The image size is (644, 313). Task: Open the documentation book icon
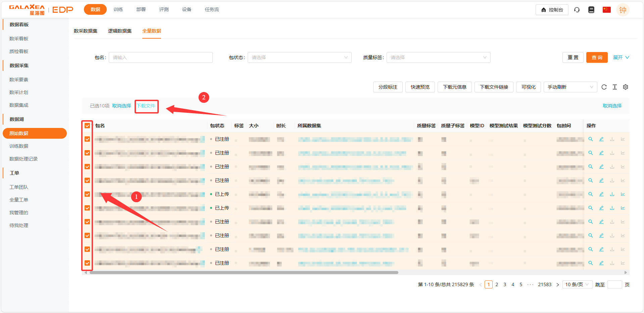coord(591,10)
